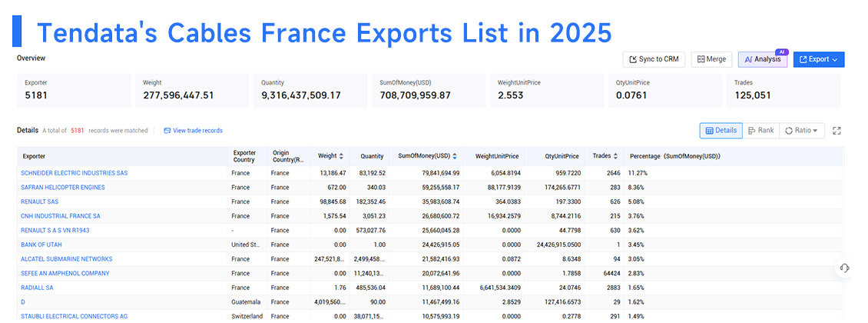Image resolution: width=868 pixels, height=323 pixels.
Task: Open the headset support icon
Action: (x=844, y=268)
